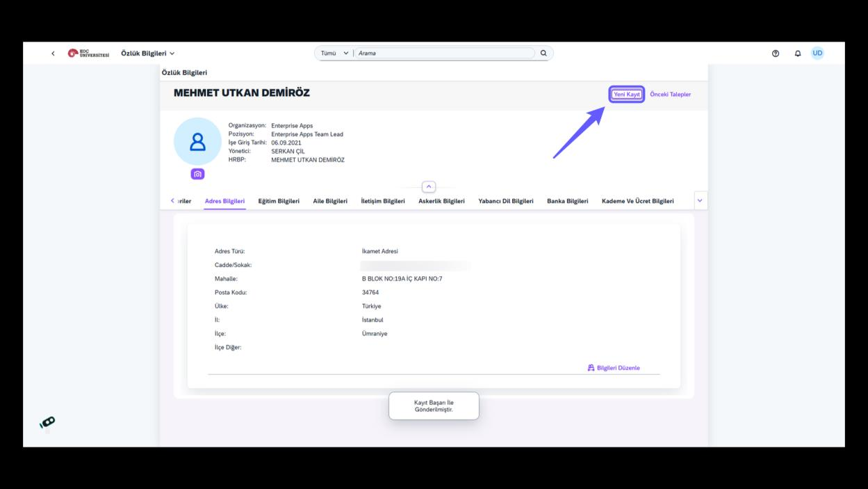868x489 pixels.
Task: Select the Adres Bilgileri tab
Action: pyautogui.click(x=224, y=201)
